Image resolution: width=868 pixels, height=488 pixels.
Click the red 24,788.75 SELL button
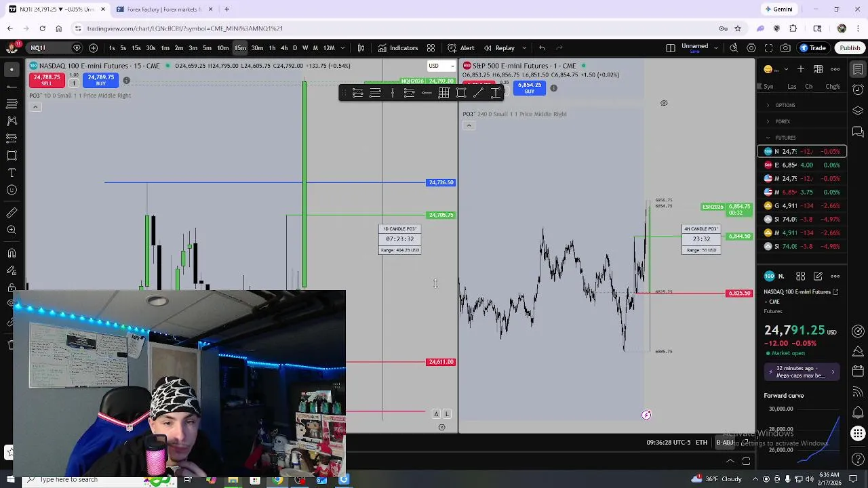(47, 80)
